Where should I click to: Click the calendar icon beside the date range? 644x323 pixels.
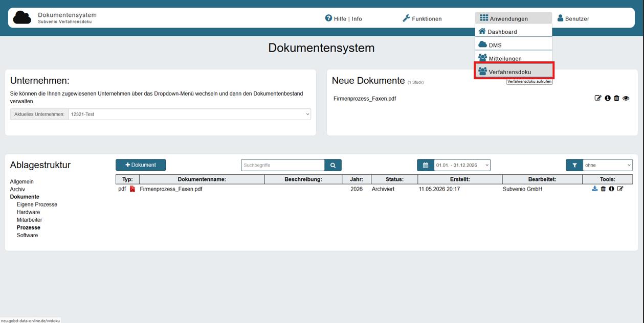(x=426, y=165)
